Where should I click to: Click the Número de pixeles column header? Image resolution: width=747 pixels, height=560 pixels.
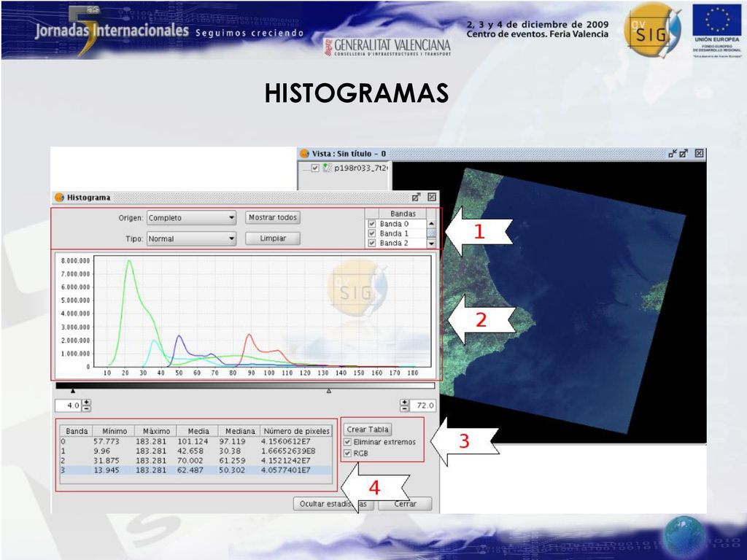pyautogui.click(x=296, y=431)
